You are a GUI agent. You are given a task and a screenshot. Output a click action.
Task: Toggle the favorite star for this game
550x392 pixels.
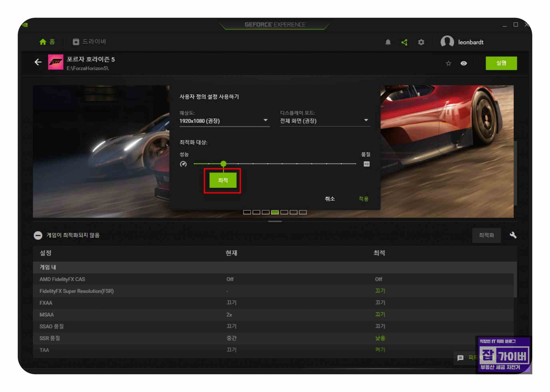[448, 63]
